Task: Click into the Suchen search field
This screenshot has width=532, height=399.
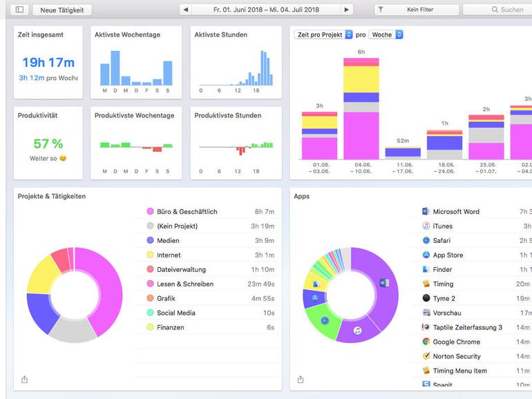Action: 497,10
